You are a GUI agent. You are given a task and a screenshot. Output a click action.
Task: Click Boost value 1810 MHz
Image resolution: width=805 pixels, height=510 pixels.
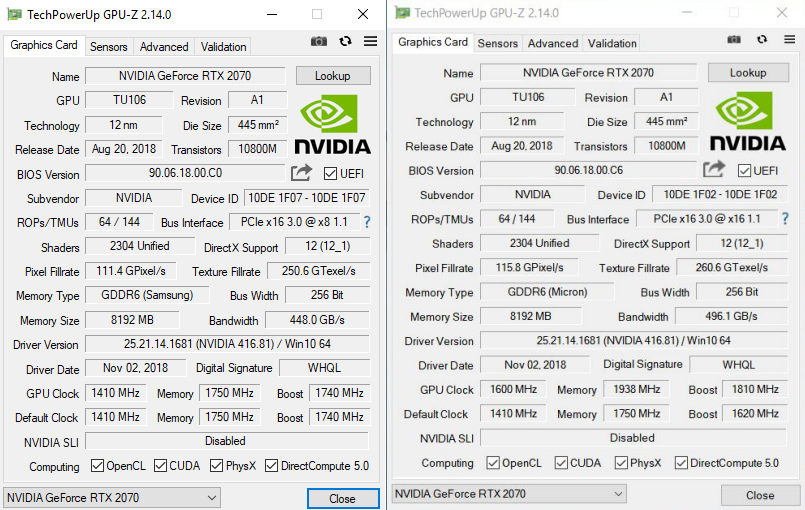(755, 389)
